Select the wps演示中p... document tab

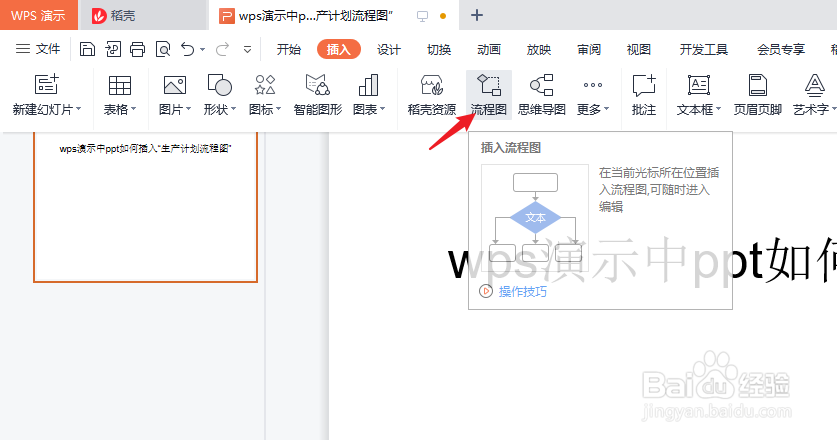coord(333,15)
